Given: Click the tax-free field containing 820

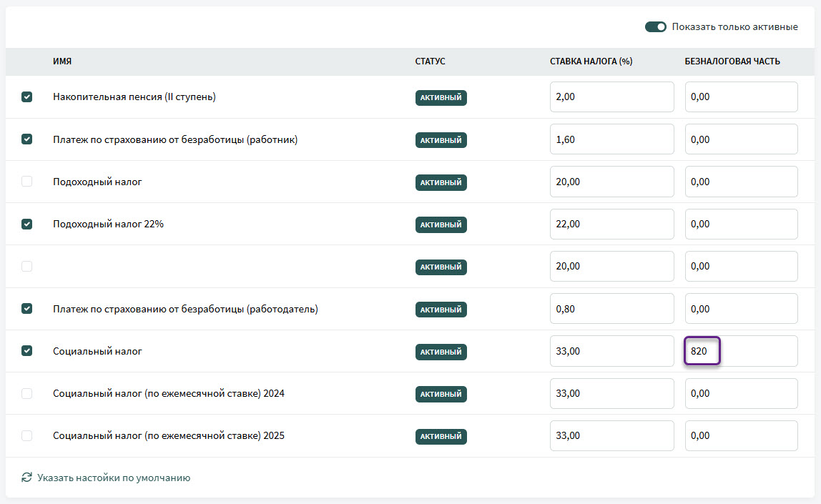Looking at the screenshot, I should click(740, 351).
